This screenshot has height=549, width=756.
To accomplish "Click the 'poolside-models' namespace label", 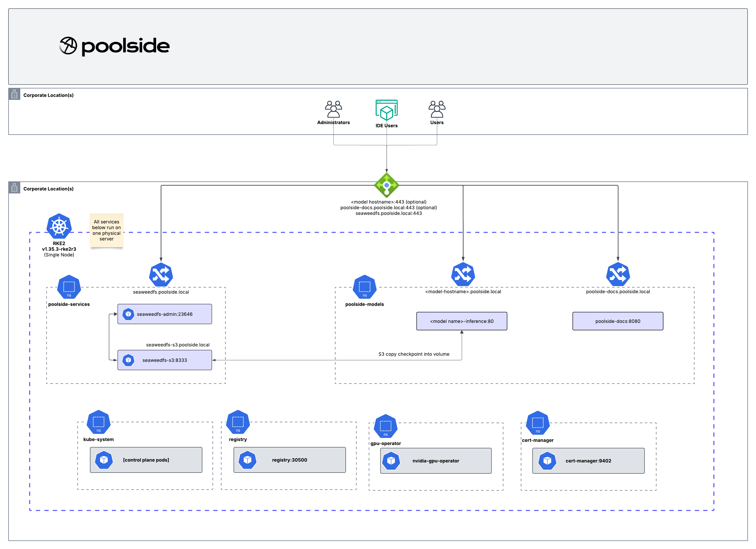I will coord(365,304).
